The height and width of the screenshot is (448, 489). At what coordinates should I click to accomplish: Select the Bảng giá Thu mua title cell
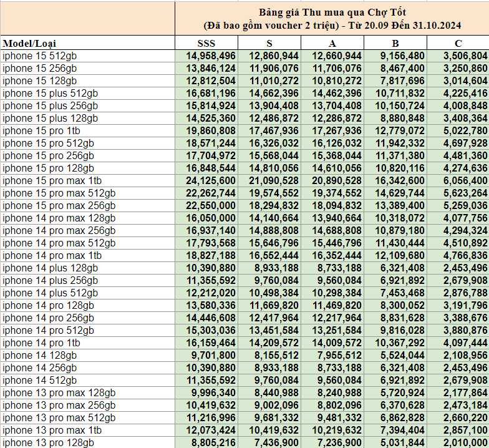[x=332, y=19]
